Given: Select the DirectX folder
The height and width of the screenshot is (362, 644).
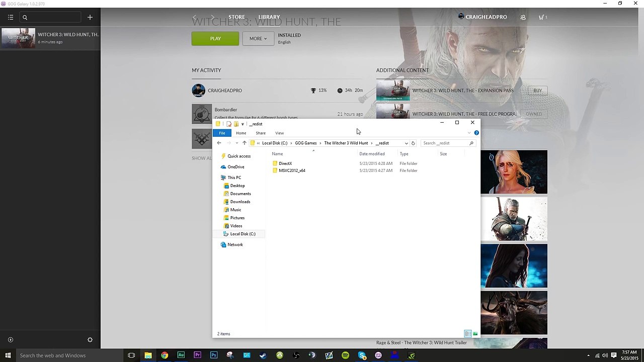Looking at the screenshot, I should (285, 163).
